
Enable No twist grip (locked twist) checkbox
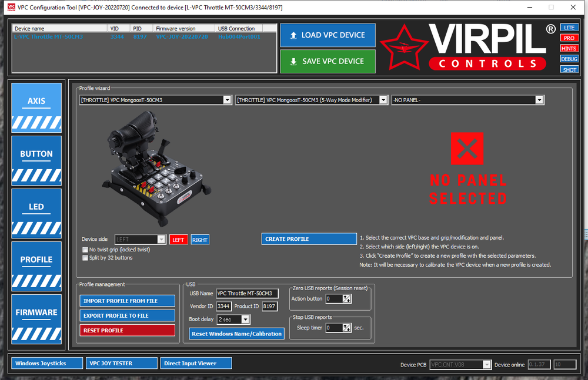[85, 250]
